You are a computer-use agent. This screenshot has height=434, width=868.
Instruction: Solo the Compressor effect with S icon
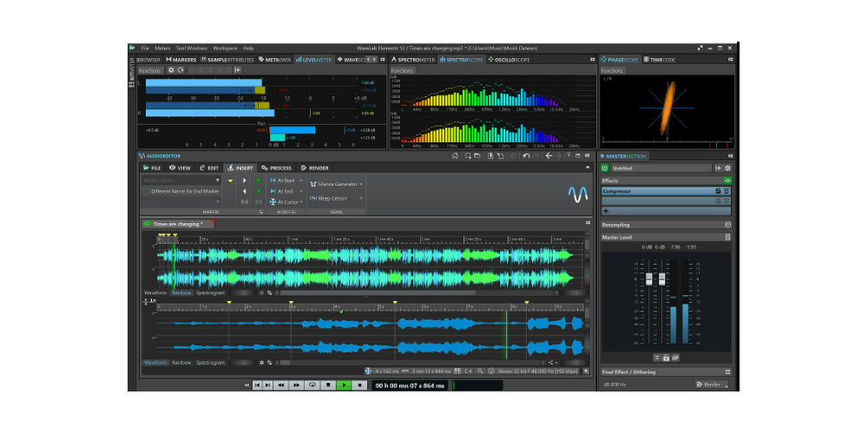(x=718, y=191)
